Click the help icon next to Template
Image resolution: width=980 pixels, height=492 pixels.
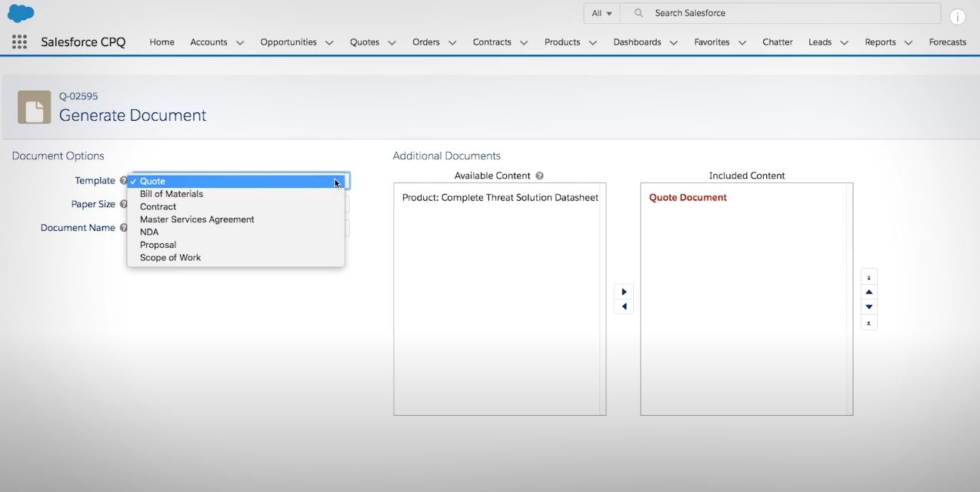tap(124, 181)
